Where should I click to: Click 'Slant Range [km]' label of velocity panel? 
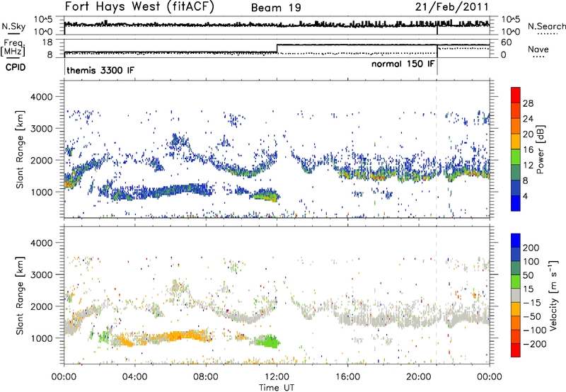20,295
